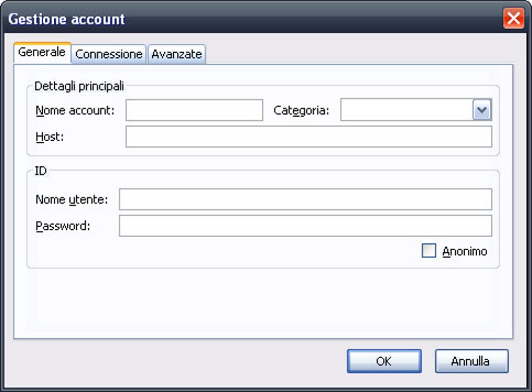Click inside the Categoria combo box field

(x=406, y=111)
